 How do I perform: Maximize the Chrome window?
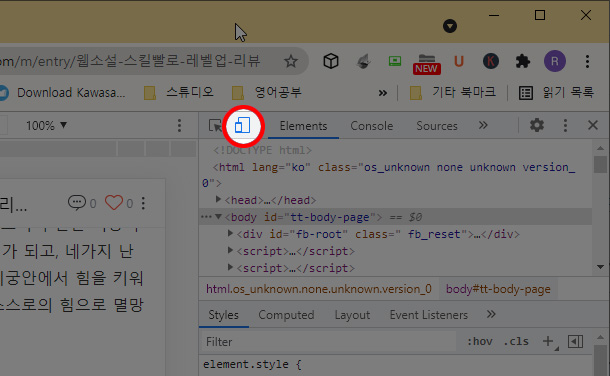540,15
